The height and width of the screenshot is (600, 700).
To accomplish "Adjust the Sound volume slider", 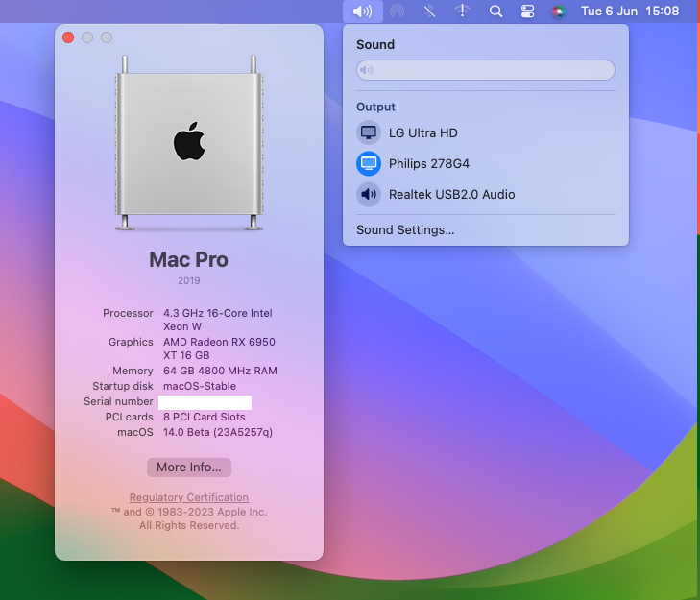I will point(486,70).
